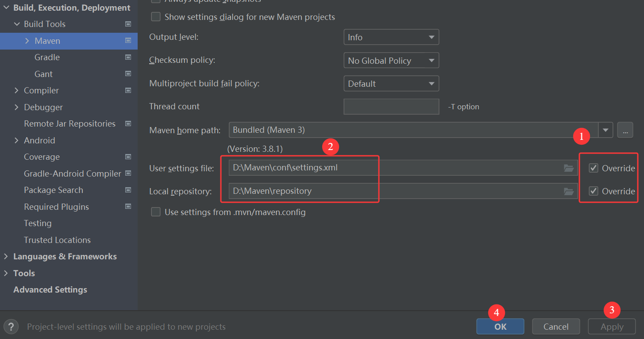
Task: Click the "-T option" hint text
Action: coord(463,107)
